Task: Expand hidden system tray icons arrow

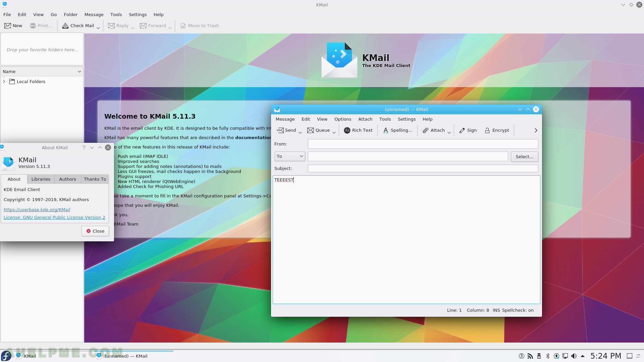Action: [x=583, y=356]
